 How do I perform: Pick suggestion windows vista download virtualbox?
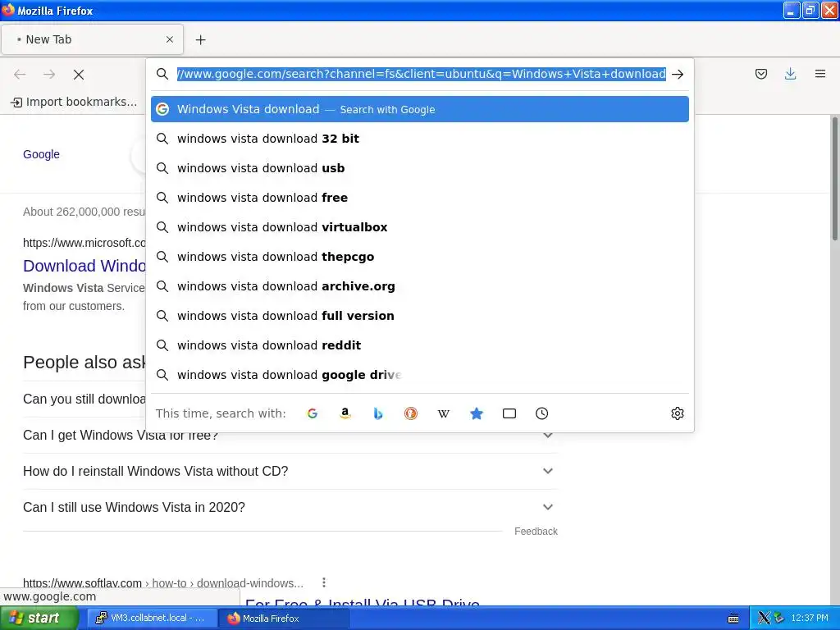(x=420, y=227)
